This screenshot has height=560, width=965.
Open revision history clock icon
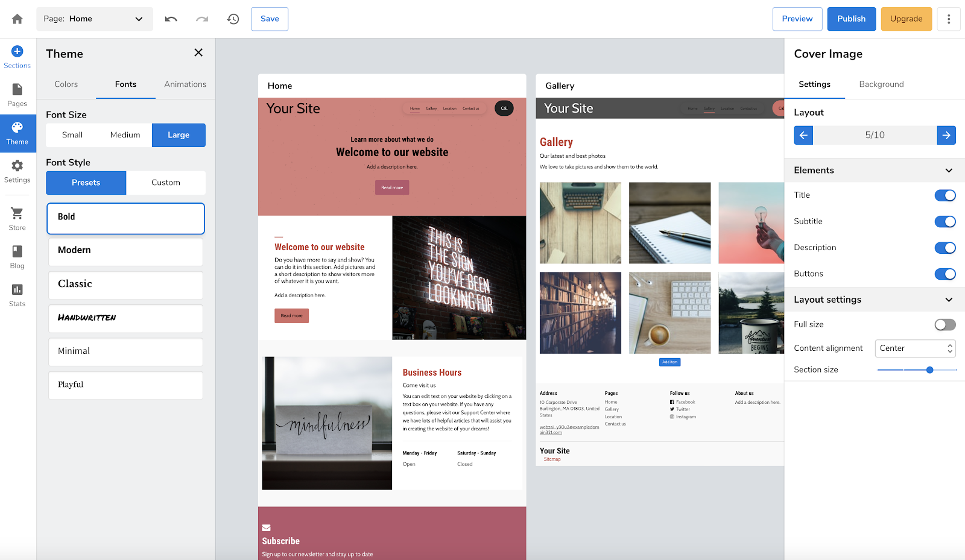[x=233, y=19]
